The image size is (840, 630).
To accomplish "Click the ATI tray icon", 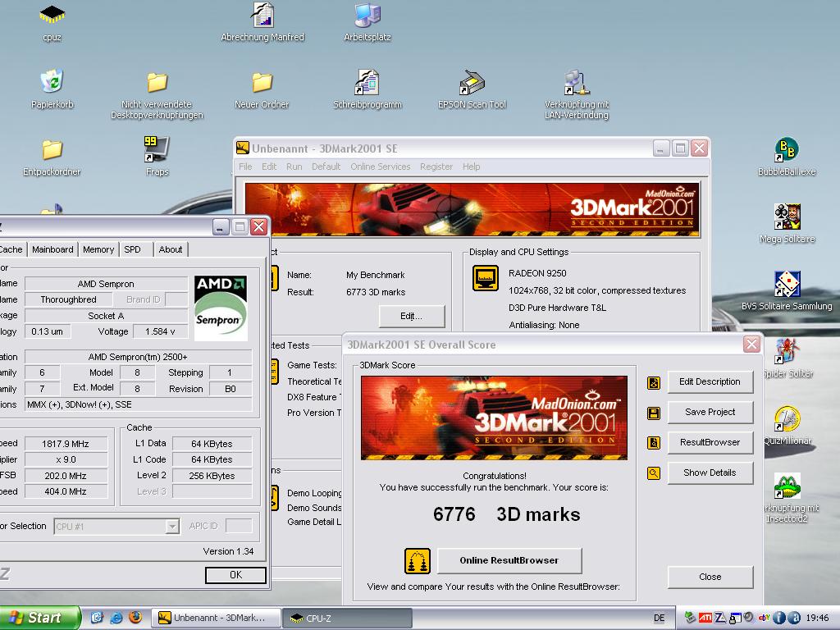I will [705, 619].
